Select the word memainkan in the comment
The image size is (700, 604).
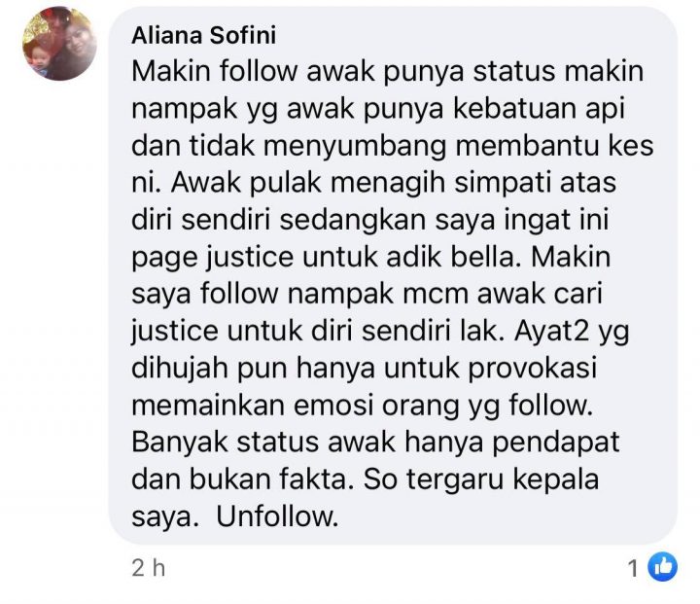[x=208, y=406]
